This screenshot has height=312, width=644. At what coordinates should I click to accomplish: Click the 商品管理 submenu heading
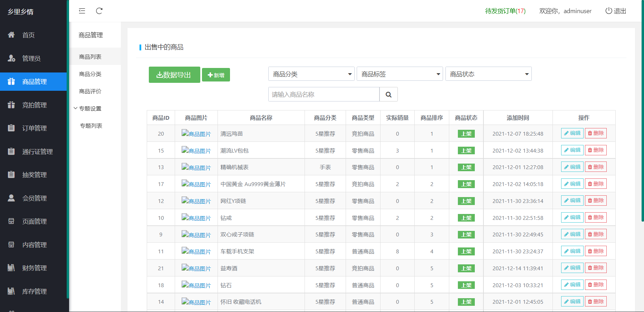click(x=91, y=35)
